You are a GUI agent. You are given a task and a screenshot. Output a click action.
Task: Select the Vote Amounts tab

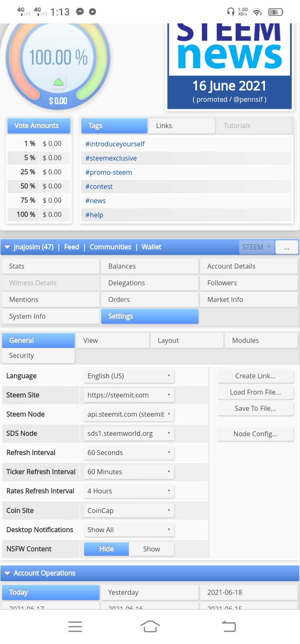click(39, 126)
